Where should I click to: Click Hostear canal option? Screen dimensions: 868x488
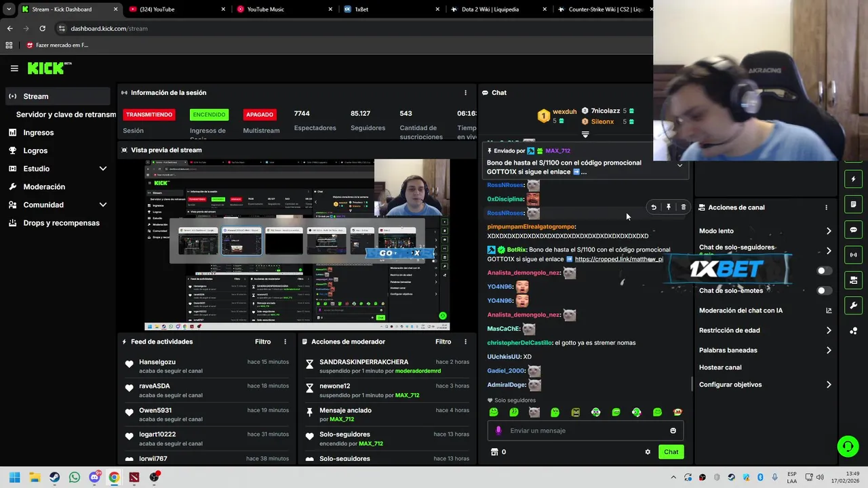coord(720,367)
